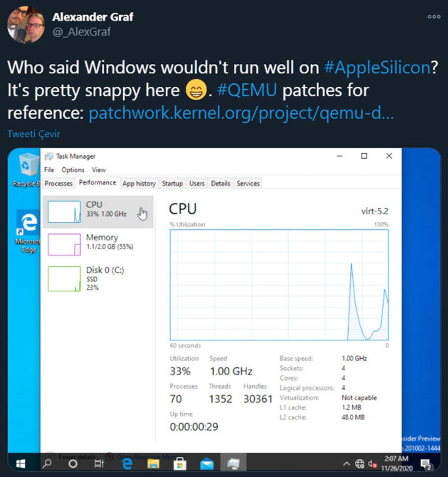The height and width of the screenshot is (477, 448).
Task: Open the Options menu in Task Manager
Action: click(72, 170)
